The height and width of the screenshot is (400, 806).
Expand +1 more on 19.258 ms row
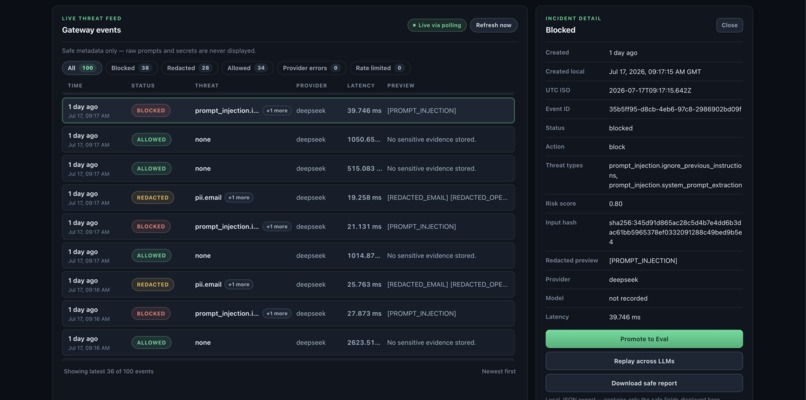(239, 197)
